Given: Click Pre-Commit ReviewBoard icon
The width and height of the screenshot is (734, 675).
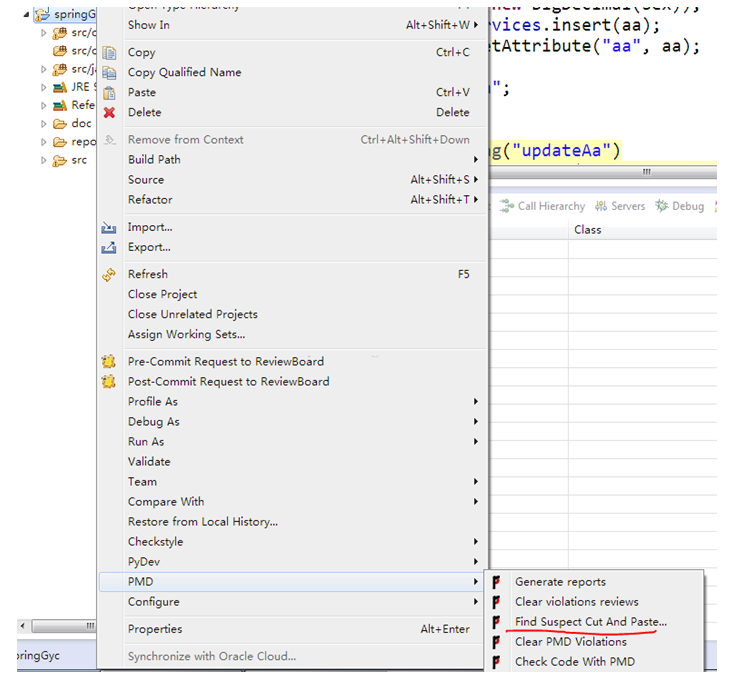Looking at the screenshot, I should point(109,361).
